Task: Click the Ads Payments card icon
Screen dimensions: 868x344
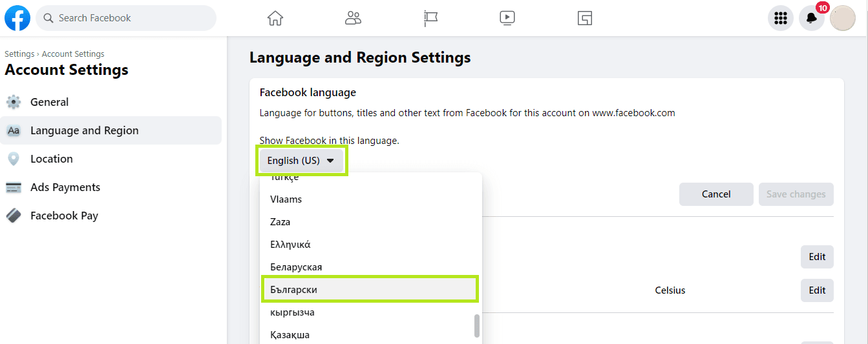Action: point(14,187)
